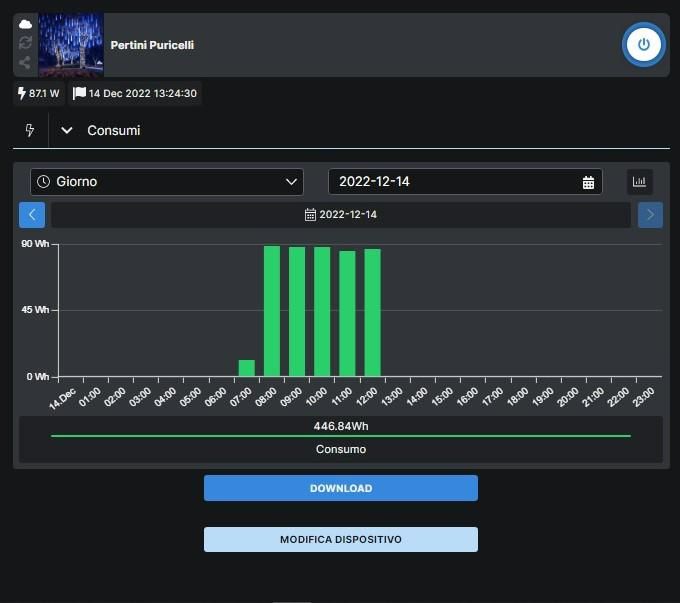Click the 10:00 consumption bar
The height and width of the screenshot is (603, 680).
322,311
